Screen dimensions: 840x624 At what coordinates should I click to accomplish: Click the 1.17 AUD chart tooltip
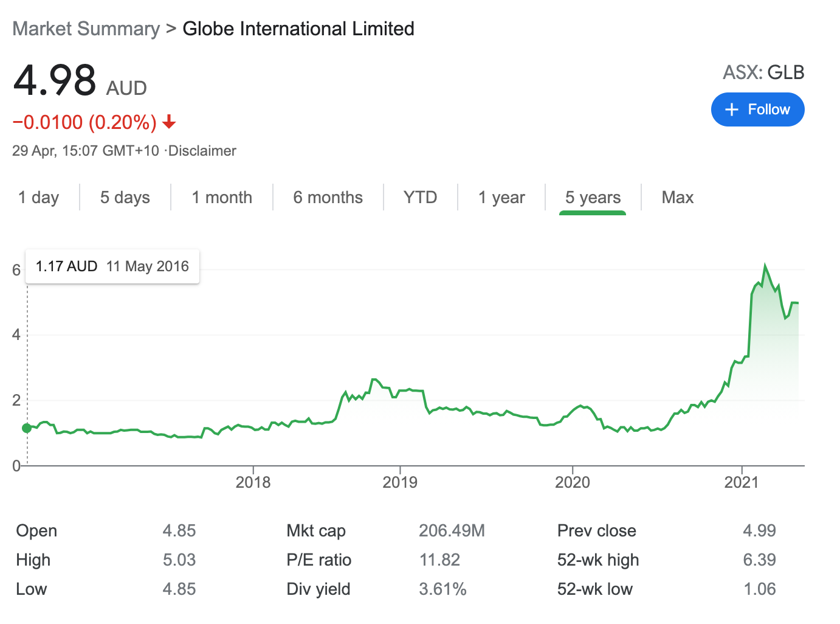pos(112,266)
